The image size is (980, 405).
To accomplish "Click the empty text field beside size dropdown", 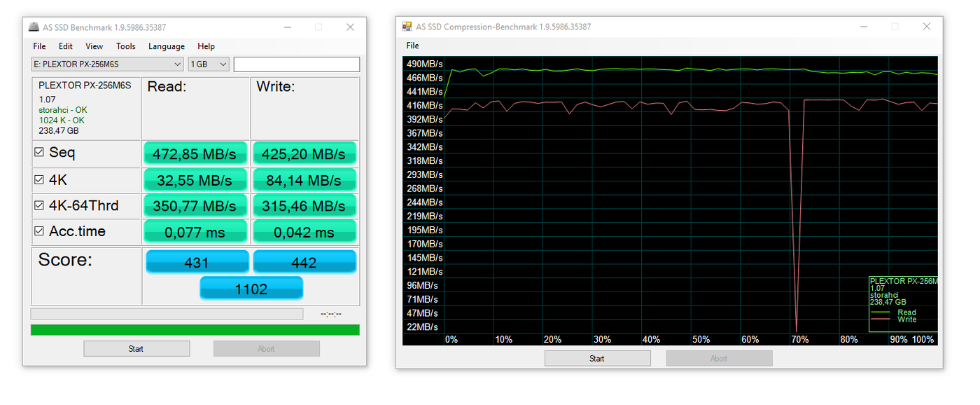I will pyautogui.click(x=296, y=64).
